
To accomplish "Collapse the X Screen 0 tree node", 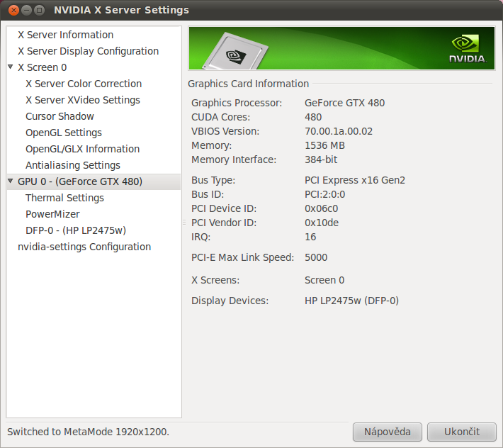I will tap(10, 67).
